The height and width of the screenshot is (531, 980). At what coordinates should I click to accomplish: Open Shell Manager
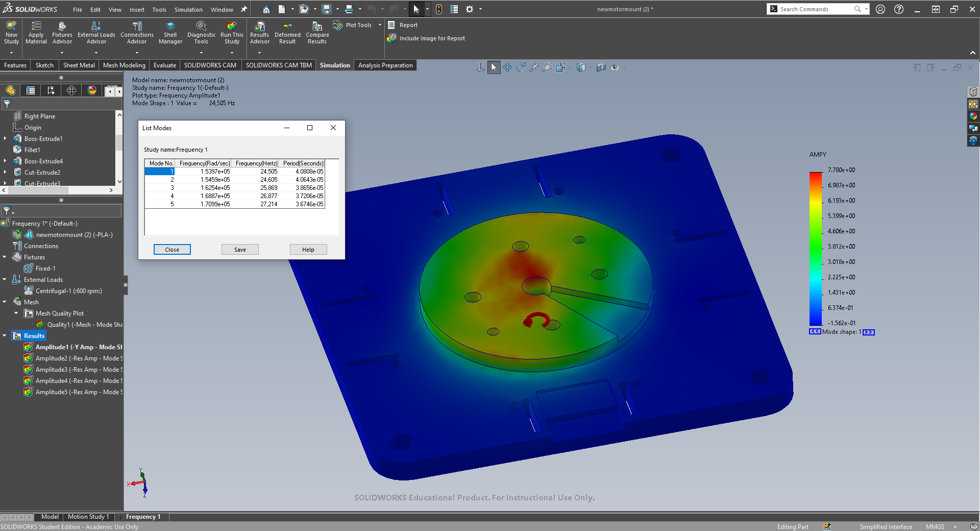point(170,33)
